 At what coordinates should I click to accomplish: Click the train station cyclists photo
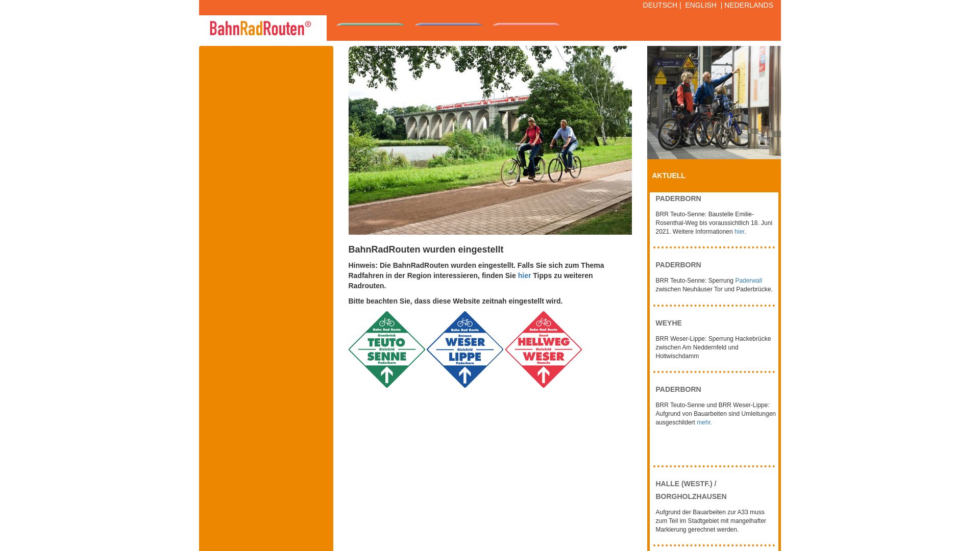coord(714,102)
